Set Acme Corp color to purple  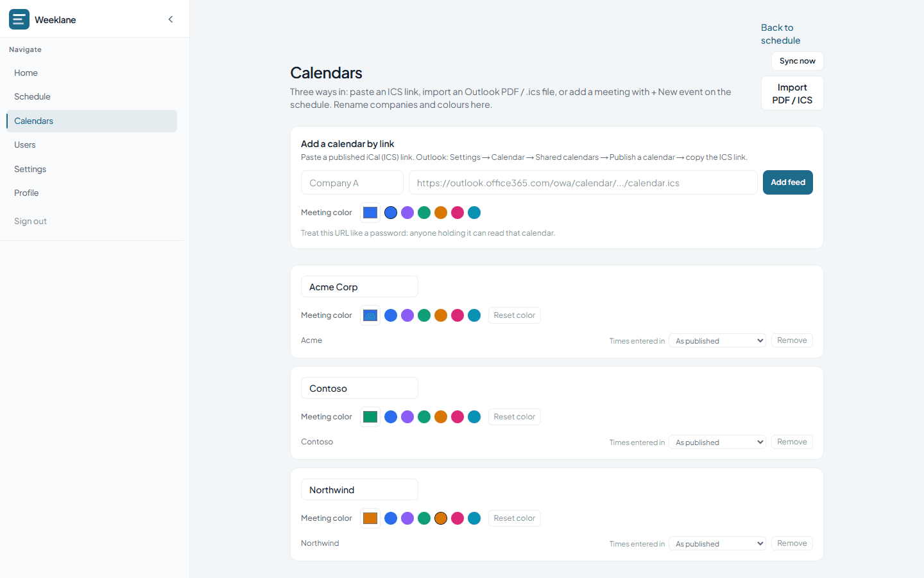click(407, 315)
